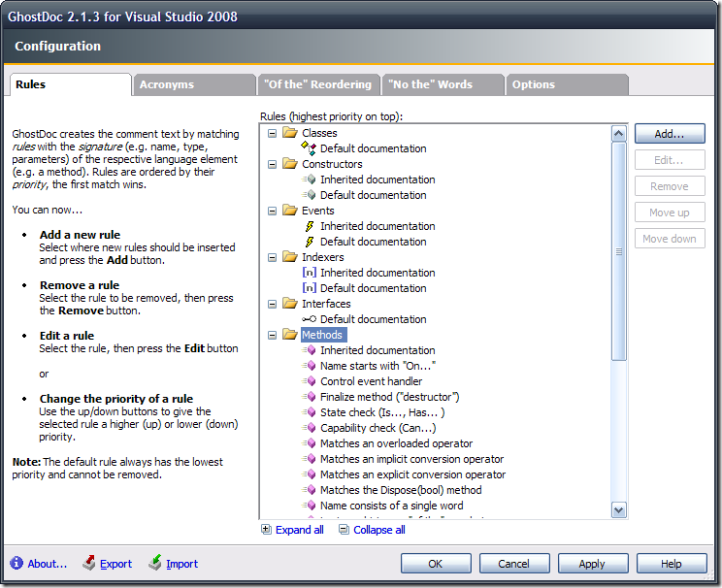Screen dimensions: 722x588
Task: Click class icon beside Classes Default documentation
Action: [x=309, y=148]
